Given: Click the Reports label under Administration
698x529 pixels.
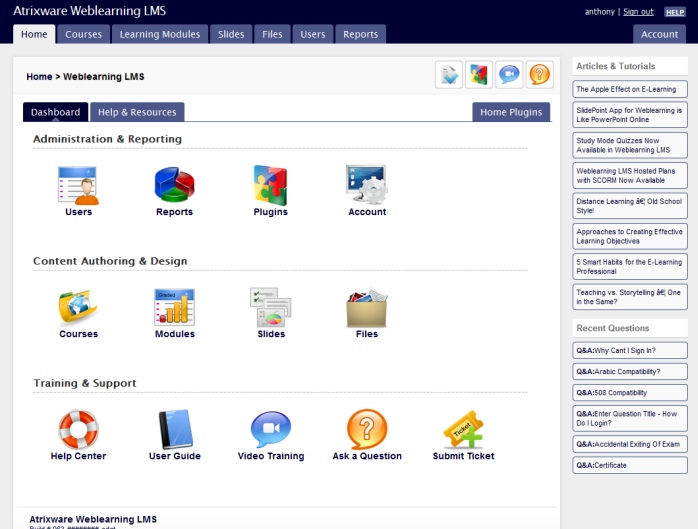Looking at the screenshot, I should [x=174, y=212].
